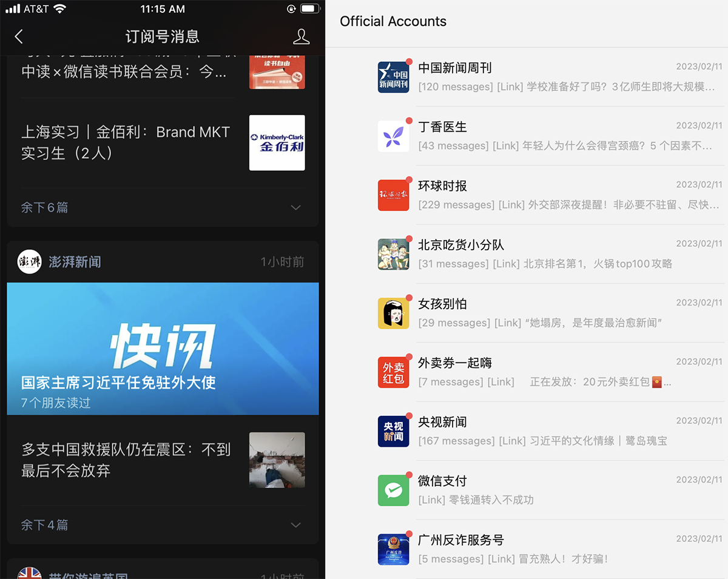Open the 微信支付 green chat avatar
The height and width of the screenshot is (579, 728).
394,490
